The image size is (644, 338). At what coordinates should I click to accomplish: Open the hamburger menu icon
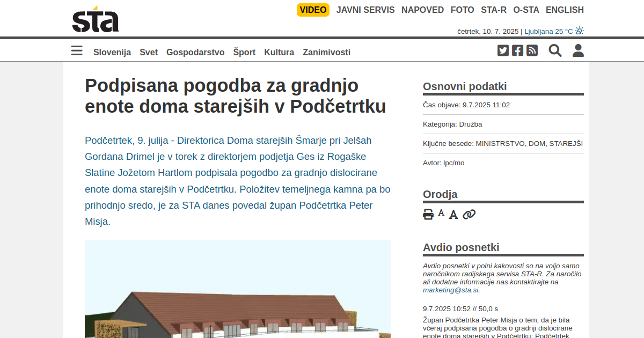(x=77, y=51)
